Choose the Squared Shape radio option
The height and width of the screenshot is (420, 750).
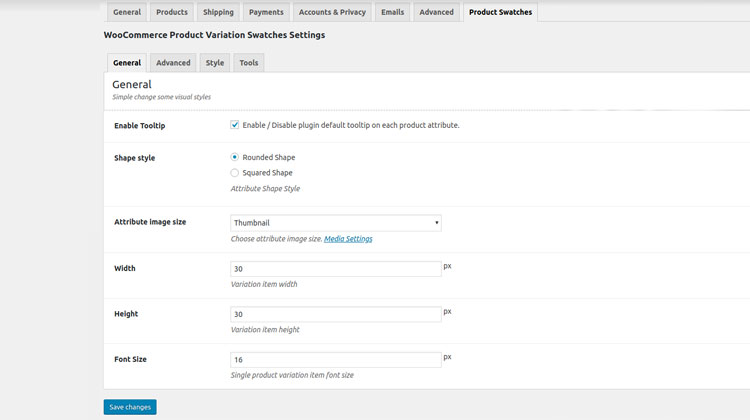click(x=235, y=173)
